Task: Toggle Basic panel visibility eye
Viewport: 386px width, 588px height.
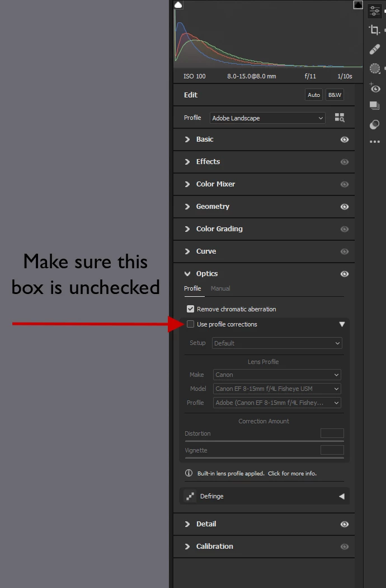Action: (x=345, y=139)
